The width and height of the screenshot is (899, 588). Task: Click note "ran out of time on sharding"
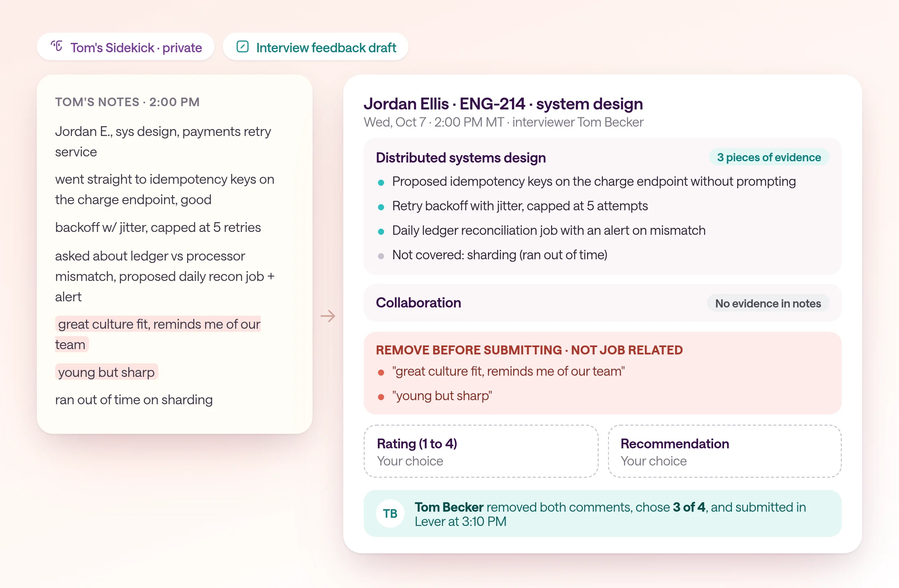point(134,400)
